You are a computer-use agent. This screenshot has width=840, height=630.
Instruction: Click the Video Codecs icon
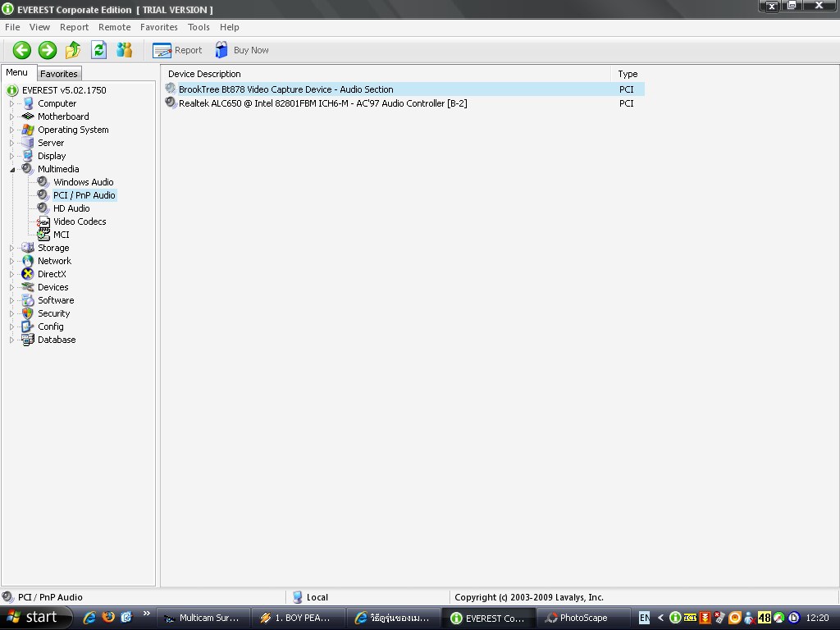click(x=43, y=221)
